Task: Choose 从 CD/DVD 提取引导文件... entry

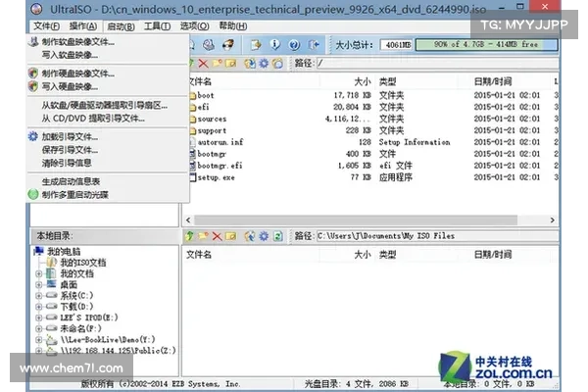Action: click(x=108, y=119)
